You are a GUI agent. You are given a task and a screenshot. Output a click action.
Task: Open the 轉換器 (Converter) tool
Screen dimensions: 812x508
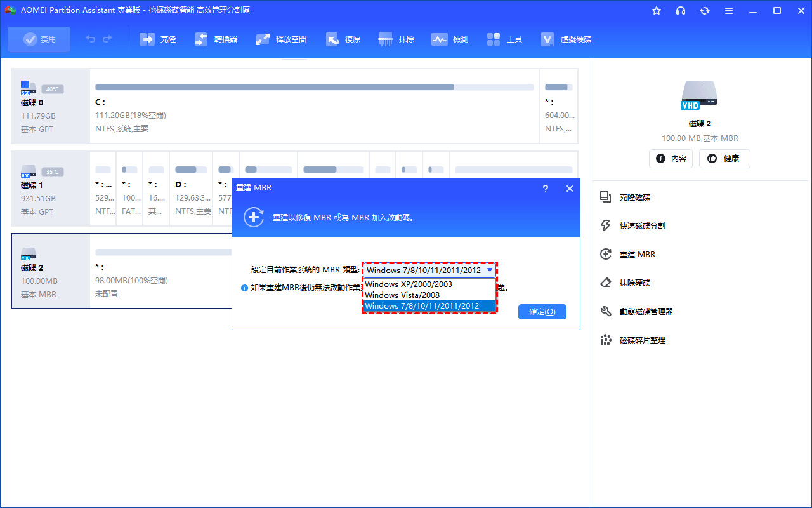pos(201,39)
